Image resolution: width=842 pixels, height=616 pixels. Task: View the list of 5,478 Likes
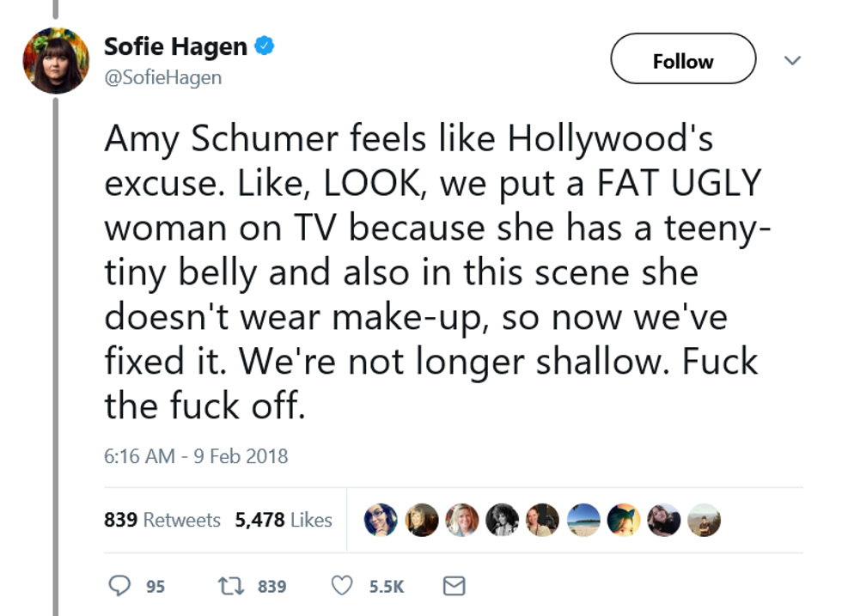click(x=284, y=520)
